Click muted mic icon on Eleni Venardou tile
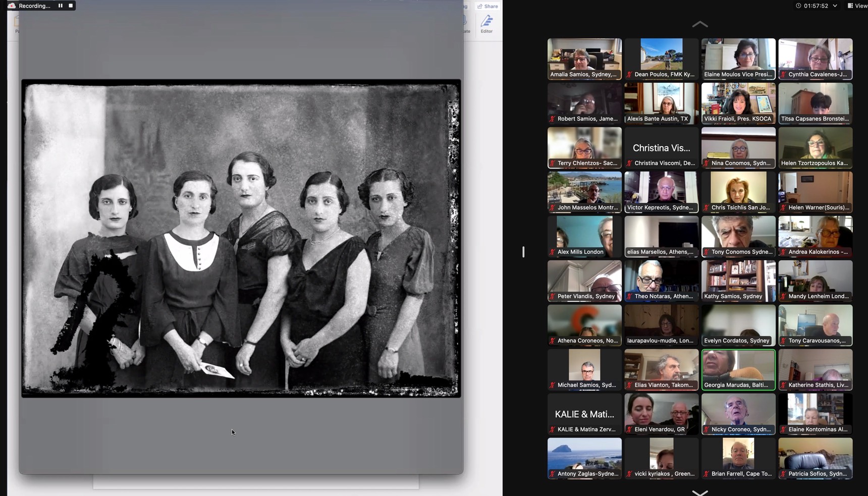The width and height of the screenshot is (868, 496). 629,429
